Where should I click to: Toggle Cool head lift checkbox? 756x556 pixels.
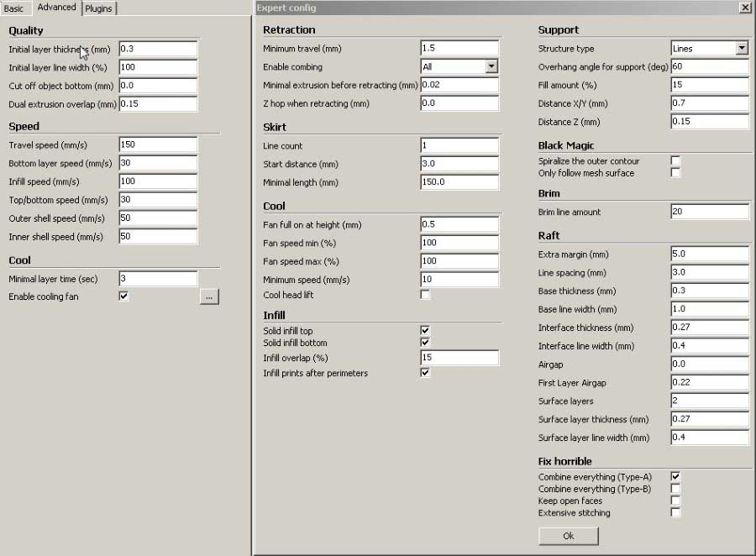click(425, 295)
